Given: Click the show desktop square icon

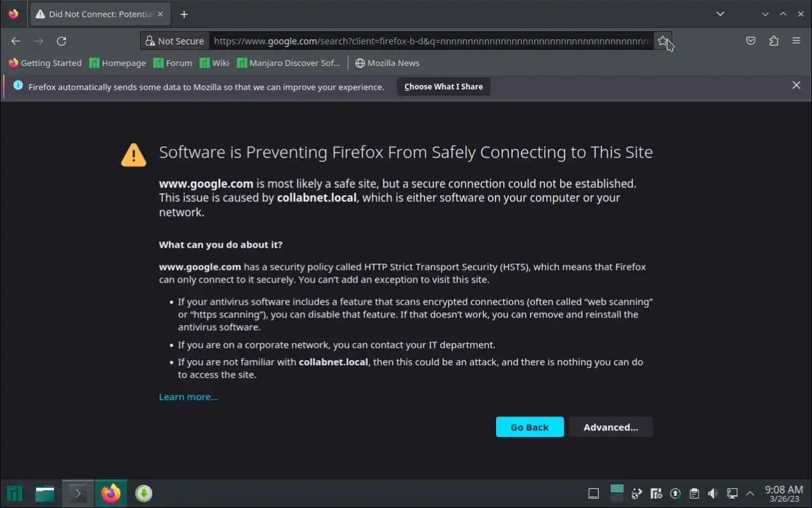Looking at the screenshot, I should tap(594, 493).
